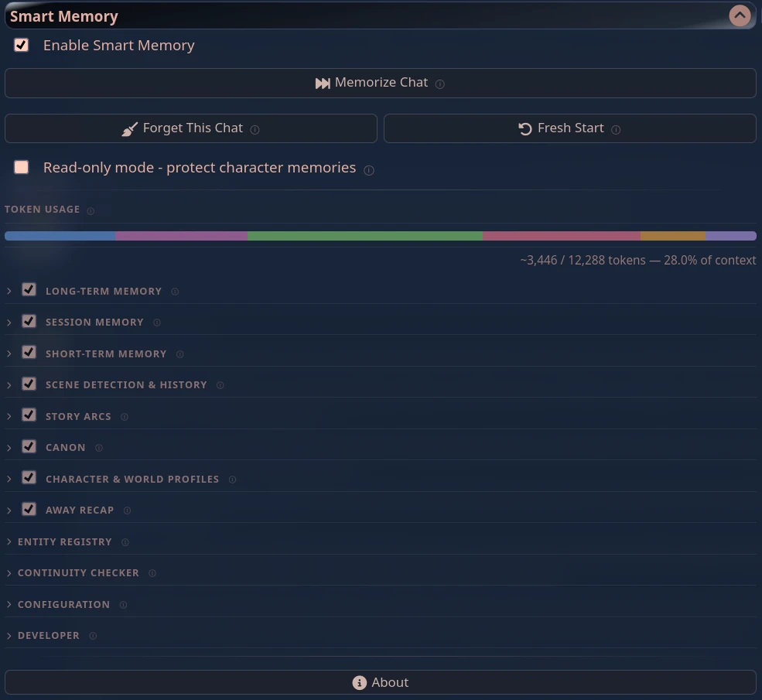Click the info icon beside Long-Term Memory
Viewport: 762px width, 700px height.
click(175, 292)
